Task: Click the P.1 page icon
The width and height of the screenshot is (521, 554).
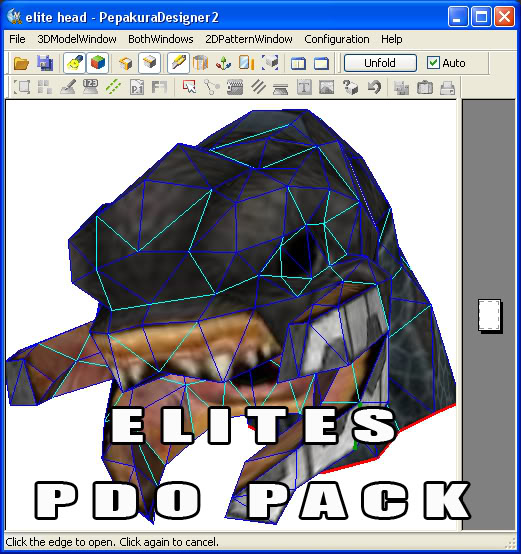Action: (137, 87)
